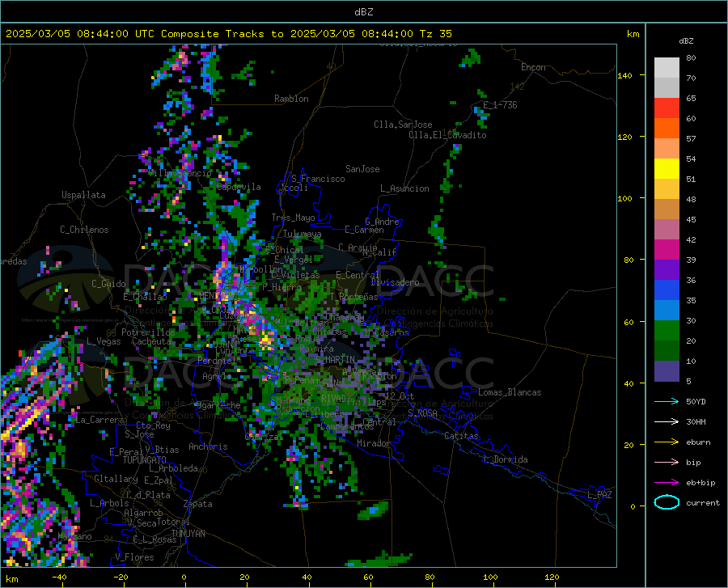This screenshot has width=728, height=588.
Task: Click the cyan 'current' ellipse in the legend
Action: 667,502
